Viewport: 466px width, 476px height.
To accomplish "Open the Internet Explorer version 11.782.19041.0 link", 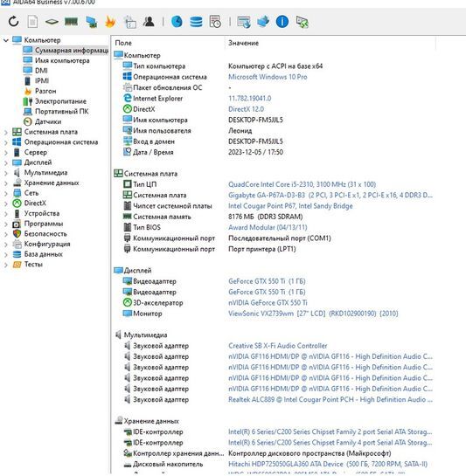I will coord(249,99).
